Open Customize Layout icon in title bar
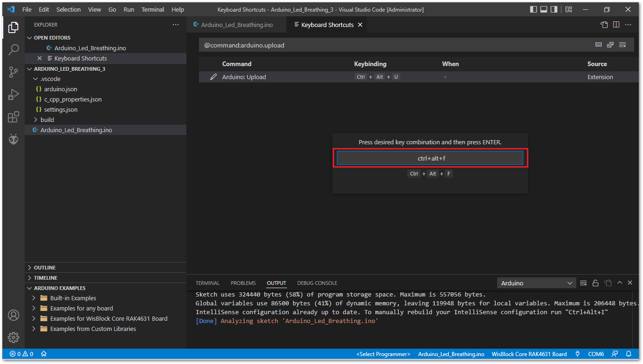 568,9
